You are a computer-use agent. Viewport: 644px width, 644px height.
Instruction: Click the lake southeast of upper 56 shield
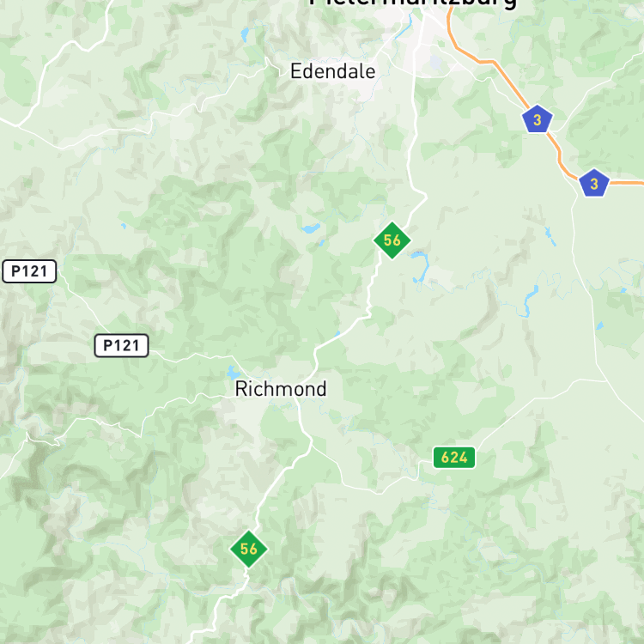coord(421,267)
